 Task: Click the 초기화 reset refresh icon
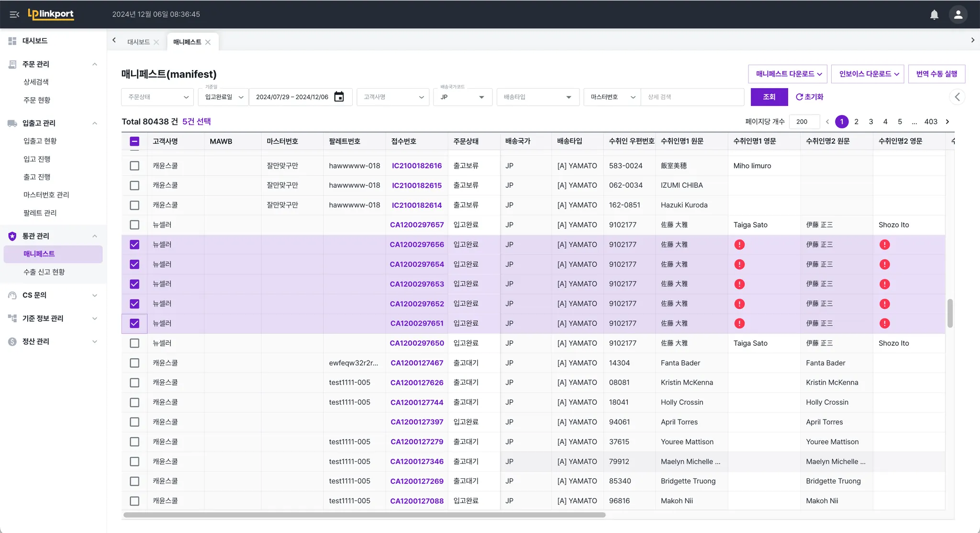[799, 97]
